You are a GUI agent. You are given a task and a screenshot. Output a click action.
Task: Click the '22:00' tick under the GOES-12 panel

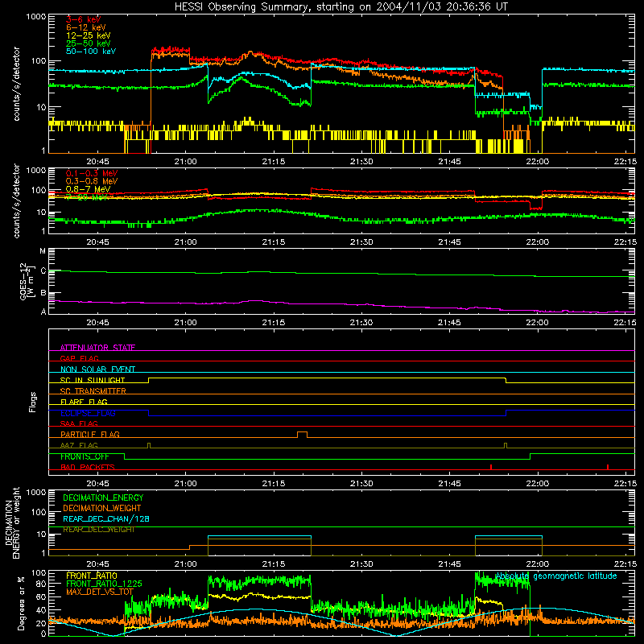[x=537, y=323]
